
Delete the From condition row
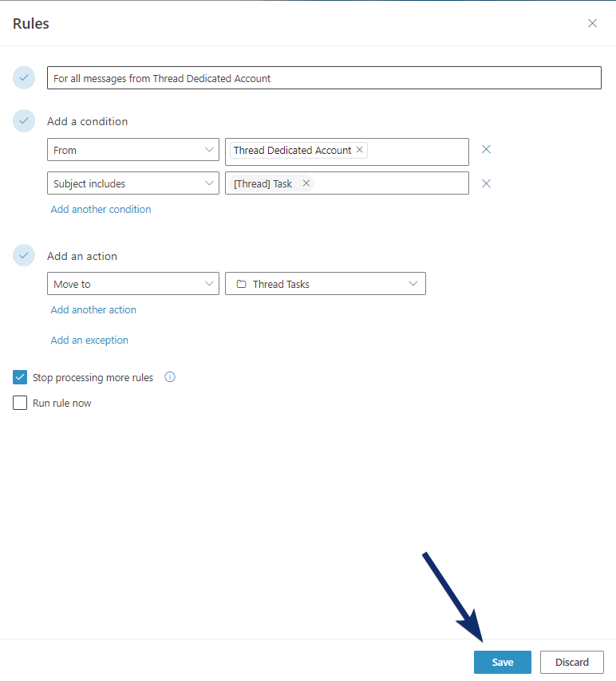point(486,149)
